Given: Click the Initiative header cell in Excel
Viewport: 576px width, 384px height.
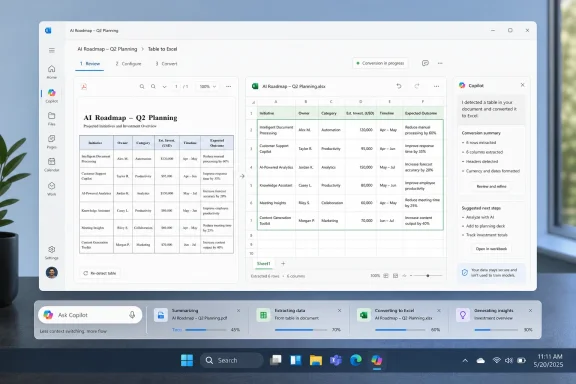Looking at the screenshot, I should pyautogui.click(x=276, y=113).
